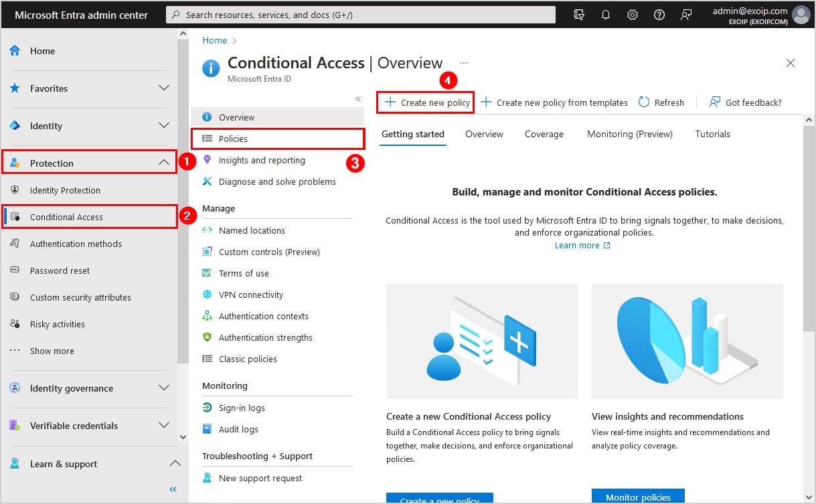This screenshot has width=816, height=504.
Task: Click the Identity diamond icon
Action: pos(15,126)
